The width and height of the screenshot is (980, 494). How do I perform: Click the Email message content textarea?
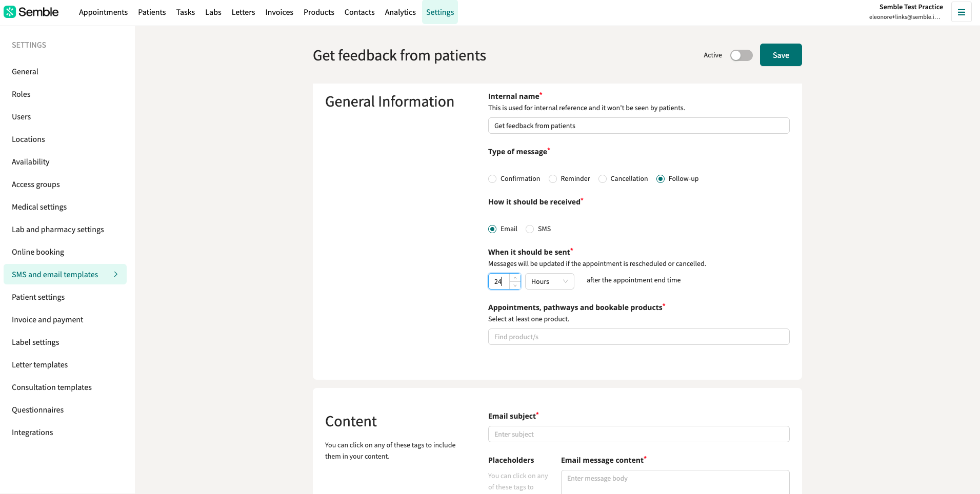[675, 482]
